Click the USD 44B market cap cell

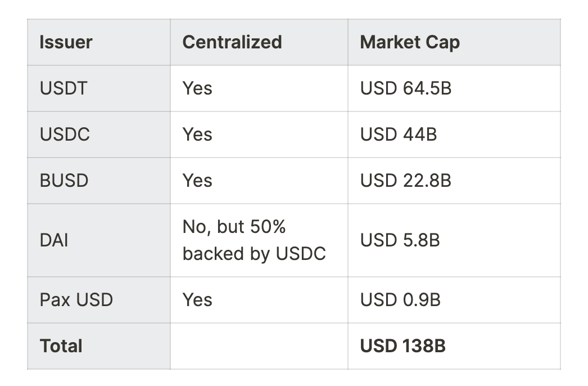(x=399, y=134)
